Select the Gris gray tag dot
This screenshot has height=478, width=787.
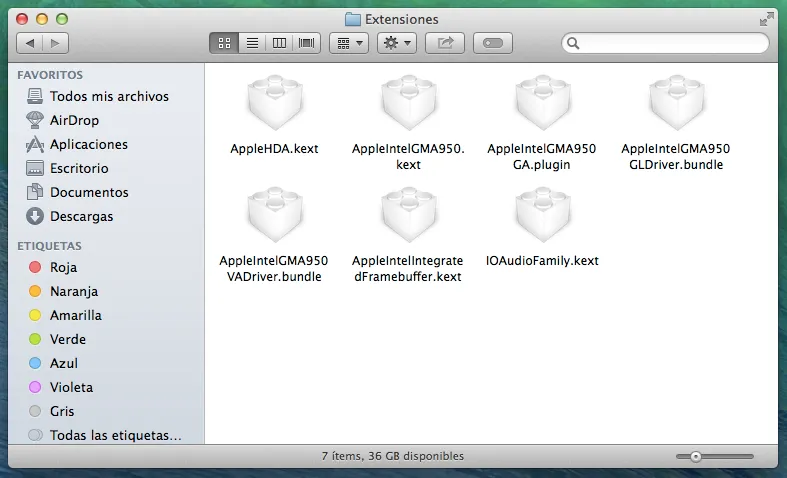click(35, 411)
